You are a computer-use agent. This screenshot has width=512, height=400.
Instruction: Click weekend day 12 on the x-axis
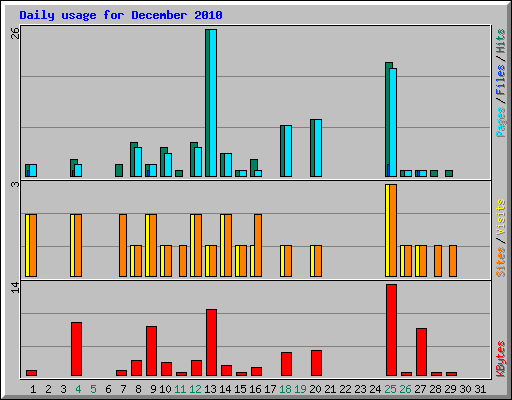[x=195, y=389]
